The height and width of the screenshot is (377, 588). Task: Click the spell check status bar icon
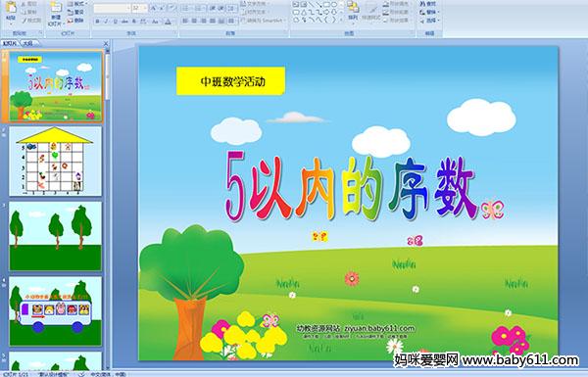(82, 374)
